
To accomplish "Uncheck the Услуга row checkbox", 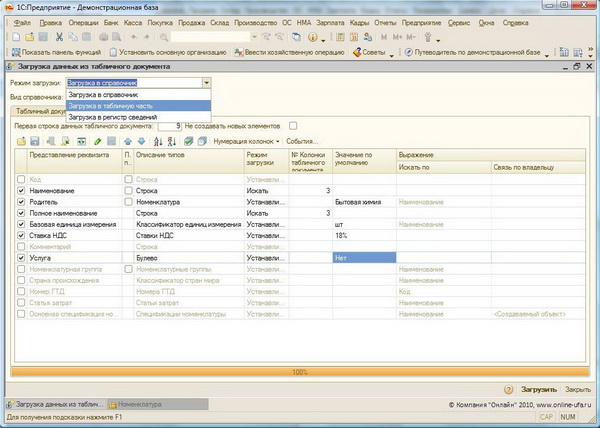I will [21, 258].
